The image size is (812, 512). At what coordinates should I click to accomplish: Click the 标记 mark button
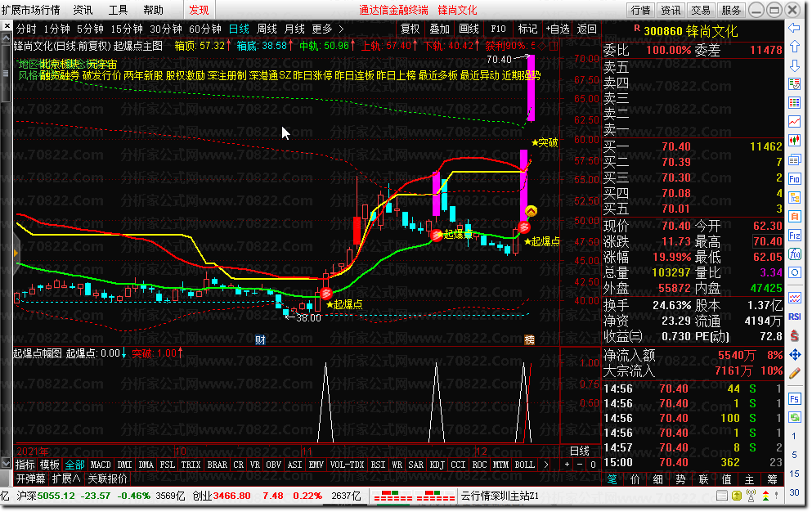[x=527, y=29]
